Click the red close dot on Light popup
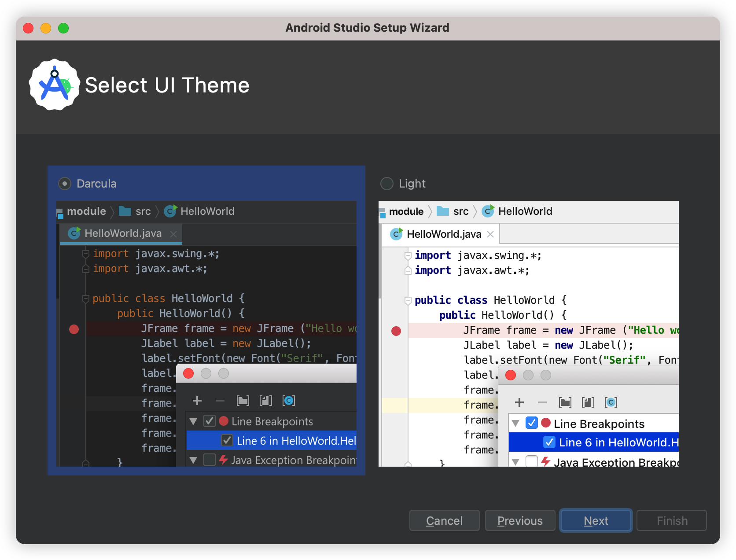This screenshot has width=736, height=560. [511, 375]
